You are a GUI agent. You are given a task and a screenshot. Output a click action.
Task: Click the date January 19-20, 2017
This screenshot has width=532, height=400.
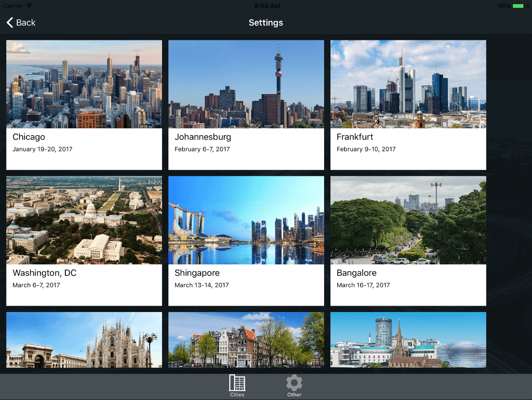[x=42, y=149]
